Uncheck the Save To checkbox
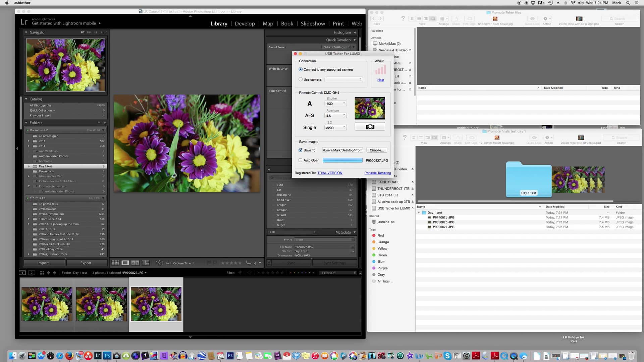Viewport: 644px width, 362px height. point(301,150)
